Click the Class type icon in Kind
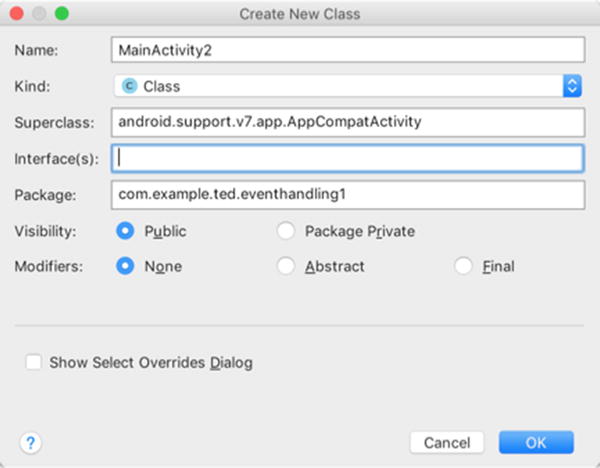 tap(129, 86)
